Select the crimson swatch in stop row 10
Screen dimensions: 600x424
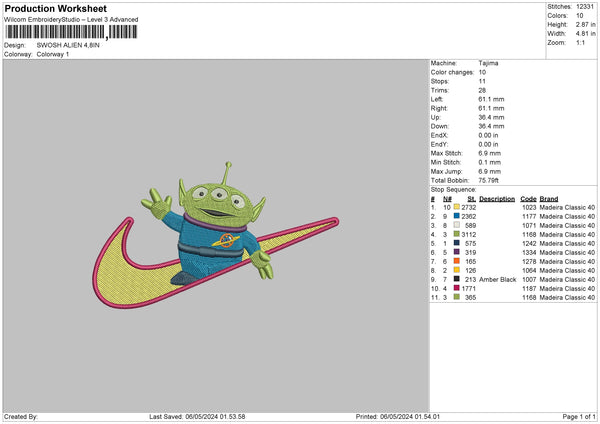(457, 288)
